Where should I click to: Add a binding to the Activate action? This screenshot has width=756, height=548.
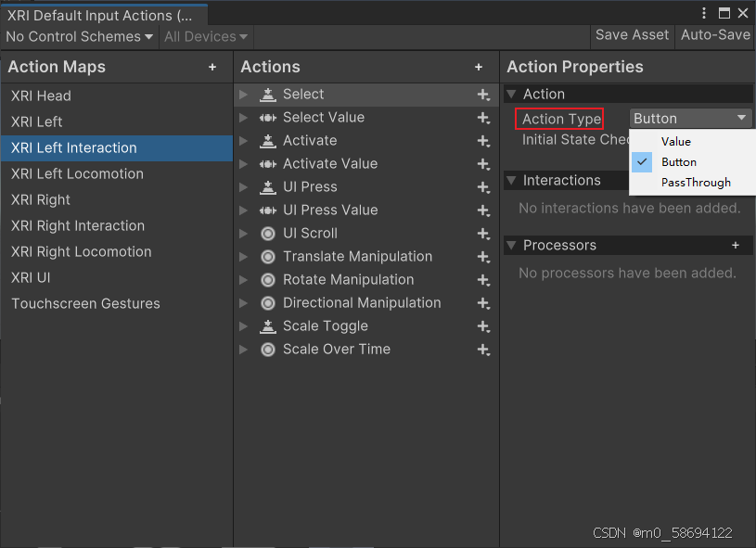coord(483,140)
